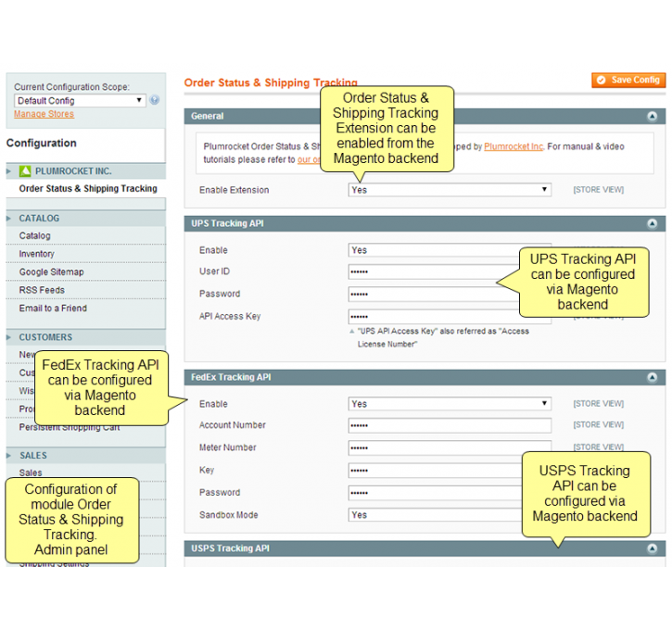Viewport: 672px width, 630px height.
Task: Click the FedEx Password field
Action: coord(450,493)
